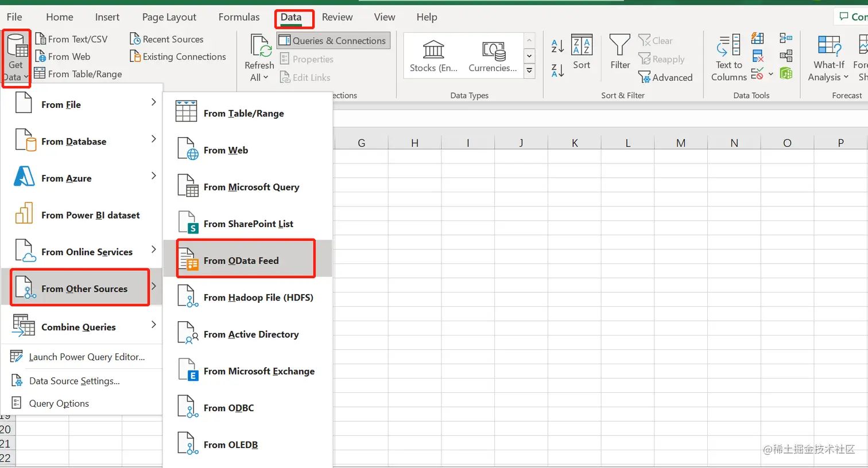
Task: Select the Currencies data type
Action: tap(493, 54)
